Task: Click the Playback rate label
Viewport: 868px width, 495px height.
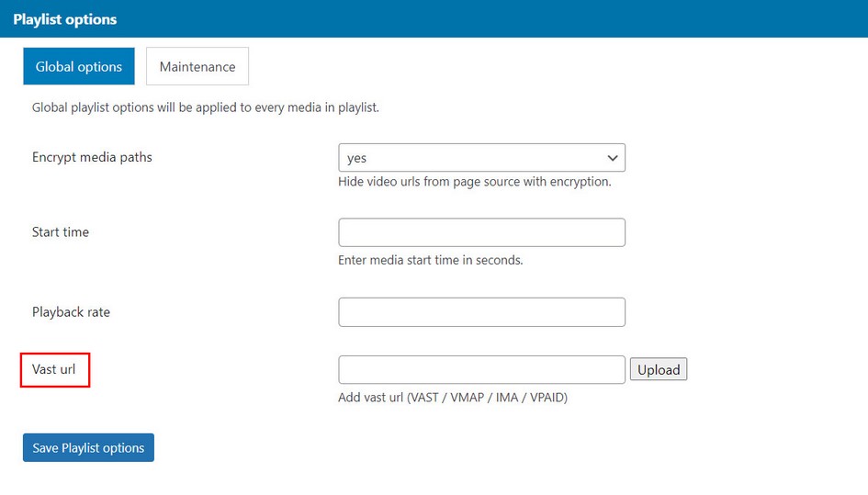Action: coord(71,312)
